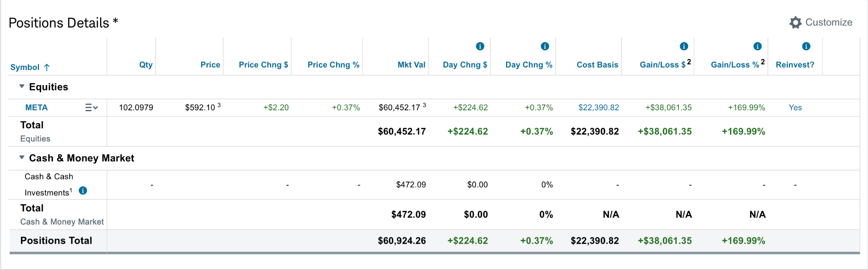Click info icon above Gain/Loss $
The height and width of the screenshot is (270, 868).
(x=684, y=46)
